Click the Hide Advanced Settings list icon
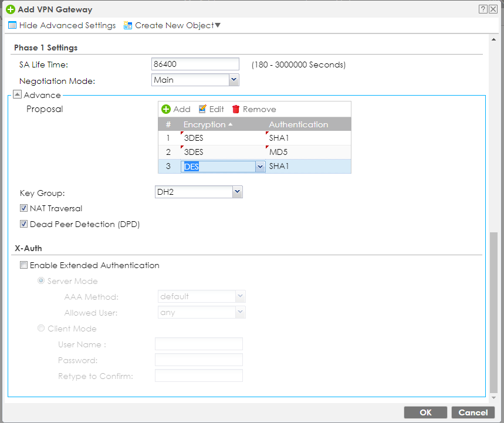504x423 pixels. coord(12,25)
